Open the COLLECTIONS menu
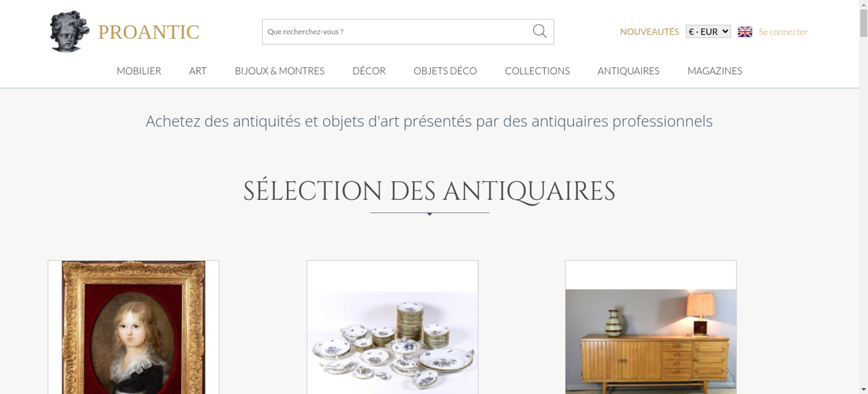This screenshot has height=394, width=868. 537,71
